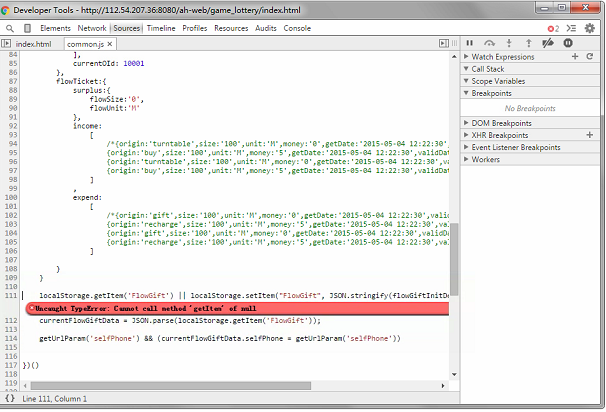Viewport: 606px width, 412px height.
Task: Switch to the Network panel tab
Action: pos(92,29)
